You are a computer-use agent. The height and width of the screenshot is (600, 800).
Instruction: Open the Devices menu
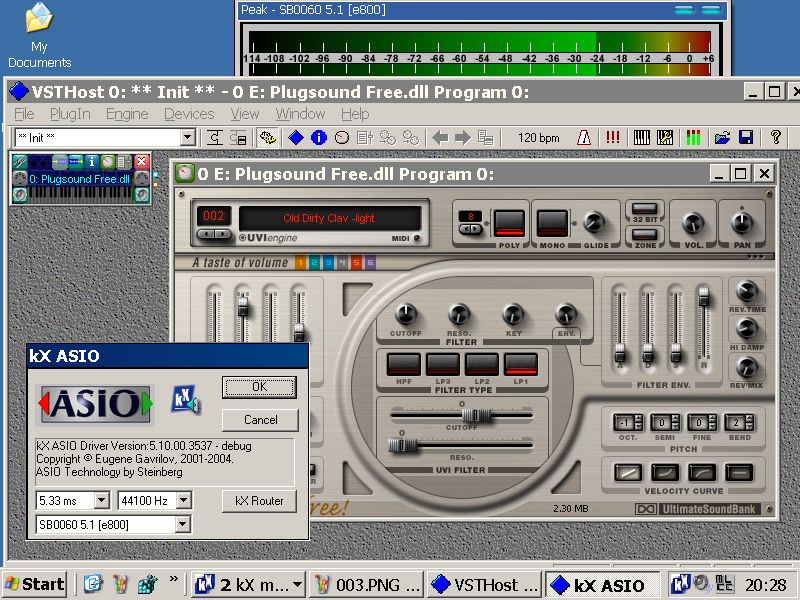[189, 114]
